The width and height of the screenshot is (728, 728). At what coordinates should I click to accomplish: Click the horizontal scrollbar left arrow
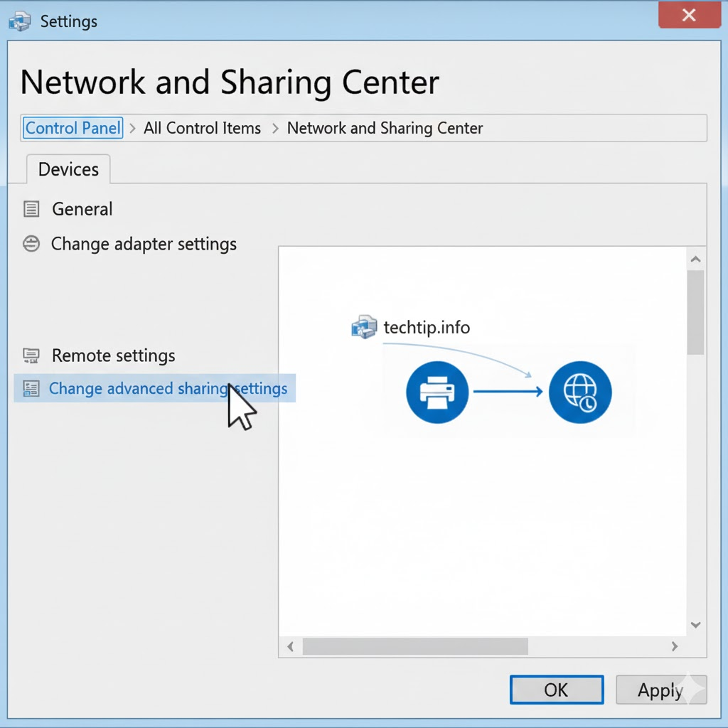click(290, 646)
